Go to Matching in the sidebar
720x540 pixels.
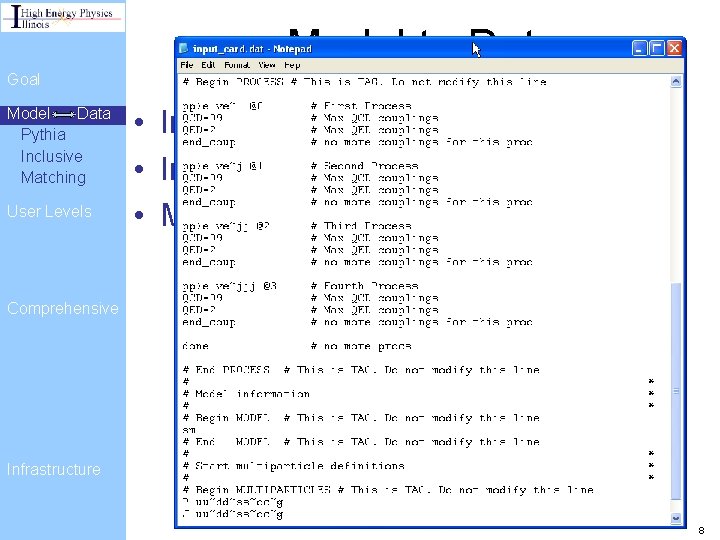[x=53, y=177]
